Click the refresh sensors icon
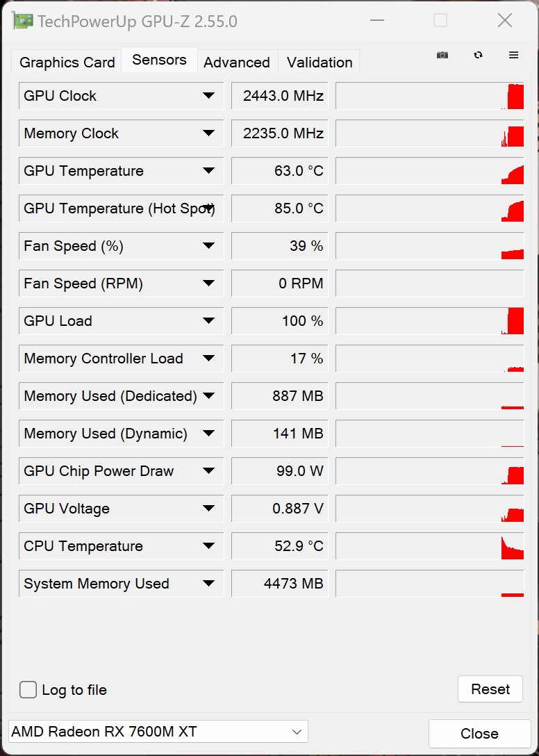 pyautogui.click(x=478, y=56)
